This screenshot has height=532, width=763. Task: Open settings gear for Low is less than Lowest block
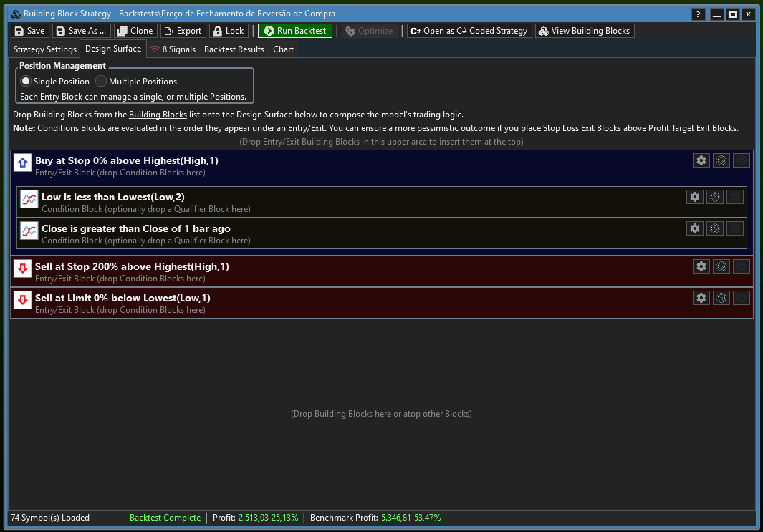tap(694, 197)
